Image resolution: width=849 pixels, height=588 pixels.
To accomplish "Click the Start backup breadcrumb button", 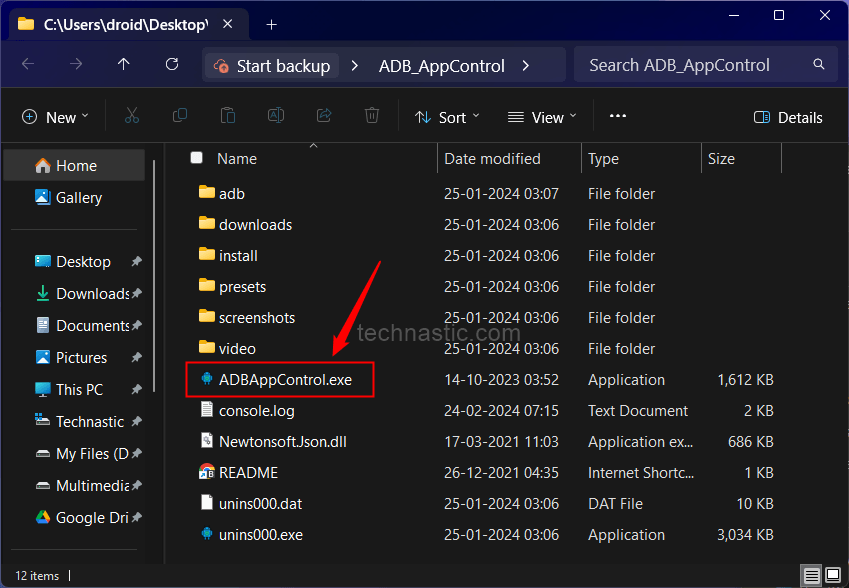I will pyautogui.click(x=272, y=66).
